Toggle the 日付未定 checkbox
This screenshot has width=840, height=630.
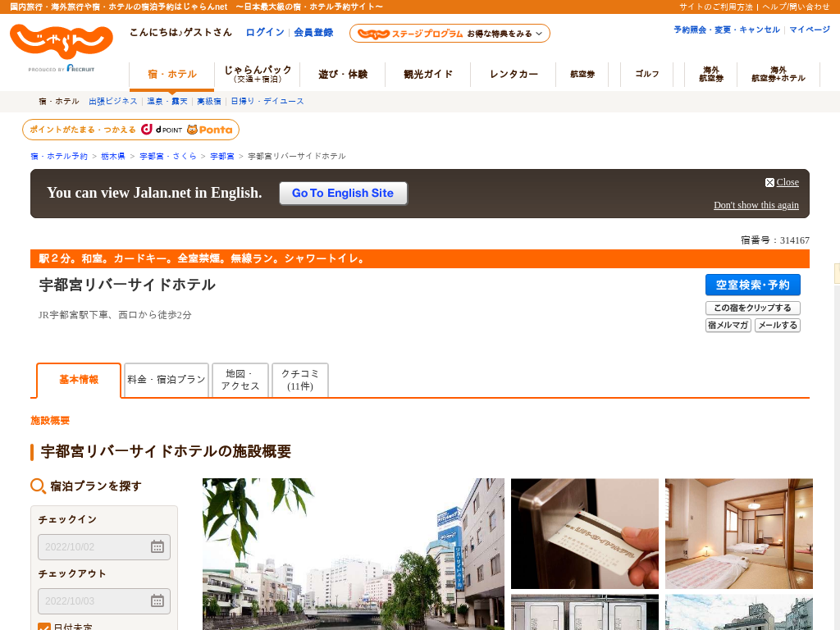(44, 627)
